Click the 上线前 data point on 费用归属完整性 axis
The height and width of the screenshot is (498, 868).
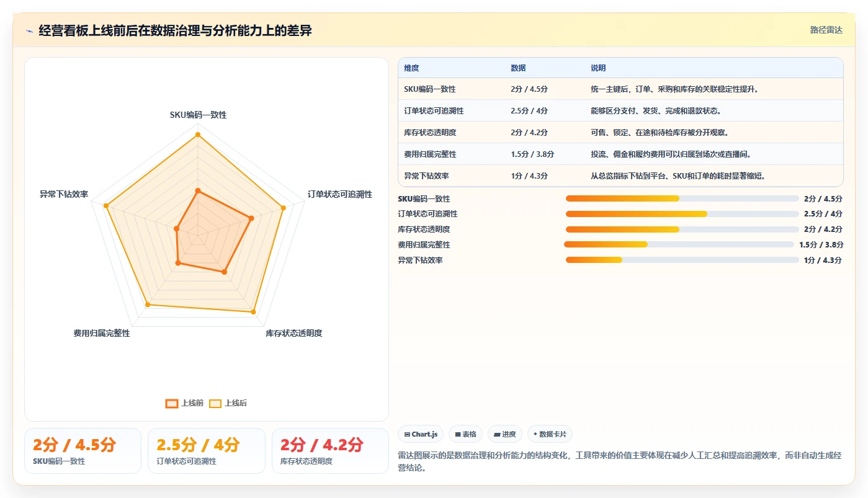[178, 263]
